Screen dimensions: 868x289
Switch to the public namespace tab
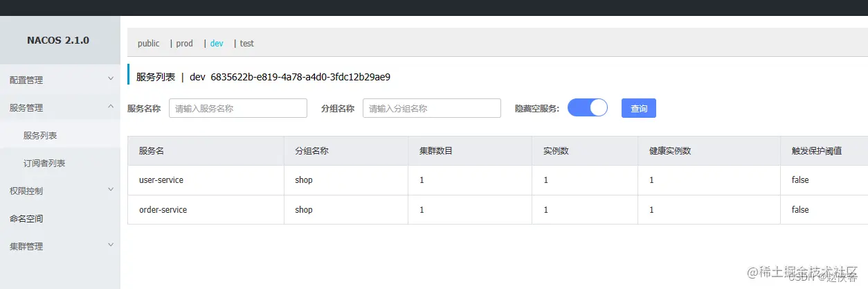(148, 43)
